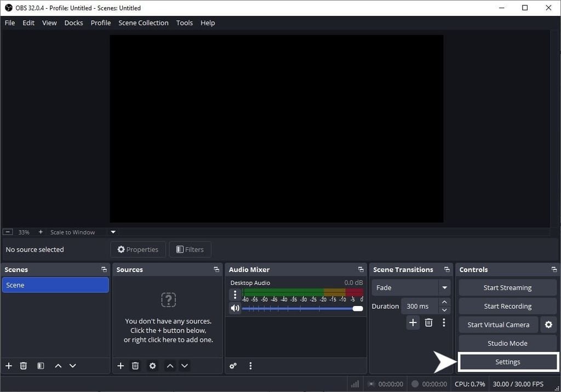Open source properties gear in Sources panel
561x392 pixels.
pos(152,366)
